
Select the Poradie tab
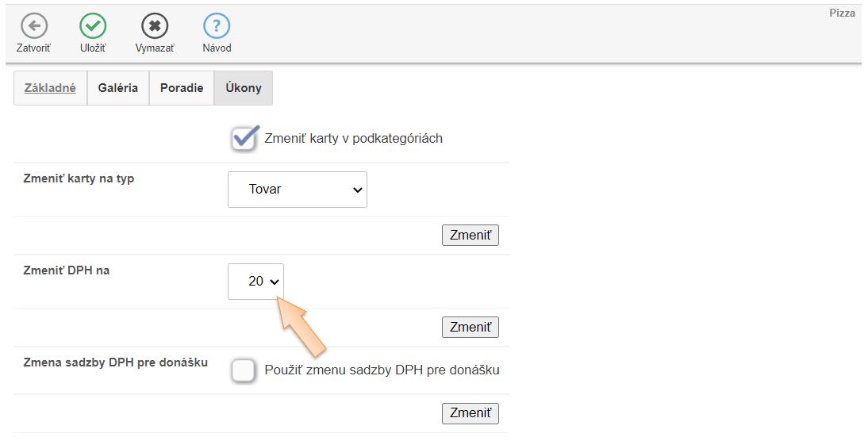point(182,88)
